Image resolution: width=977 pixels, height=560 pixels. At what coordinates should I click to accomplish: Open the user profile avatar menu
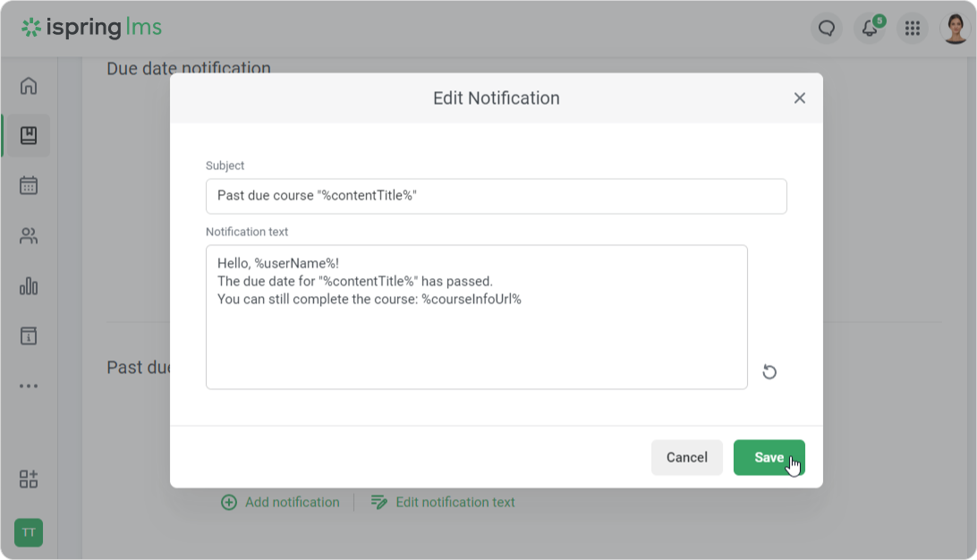(956, 29)
